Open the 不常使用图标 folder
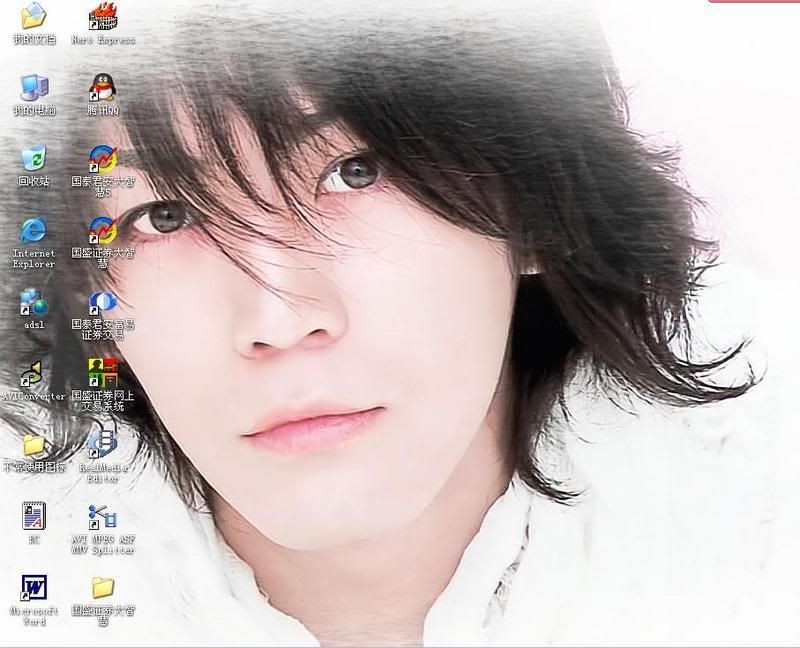The image size is (800, 648). 34,445
